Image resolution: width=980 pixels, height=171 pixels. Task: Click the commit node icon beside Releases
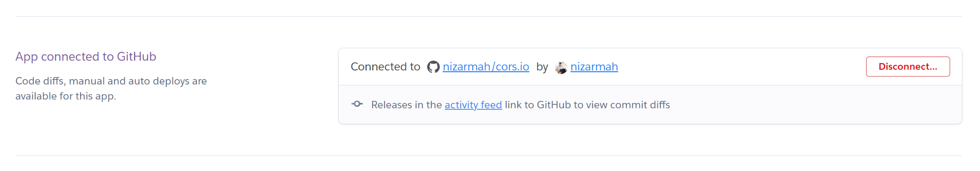click(357, 104)
